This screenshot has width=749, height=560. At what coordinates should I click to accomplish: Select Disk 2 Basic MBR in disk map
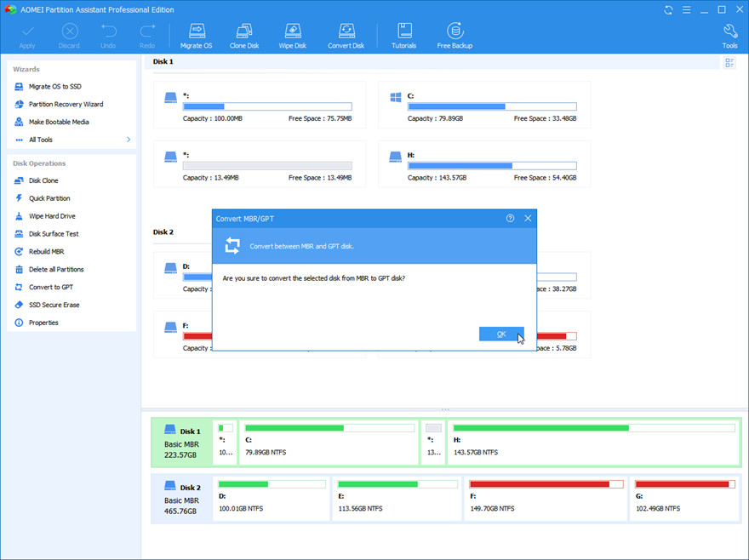pos(182,499)
